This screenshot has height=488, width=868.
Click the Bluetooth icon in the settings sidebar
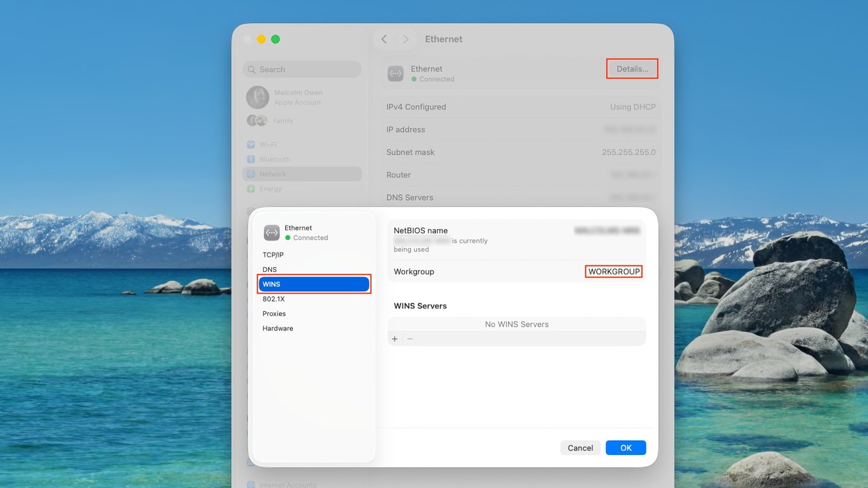pos(251,159)
